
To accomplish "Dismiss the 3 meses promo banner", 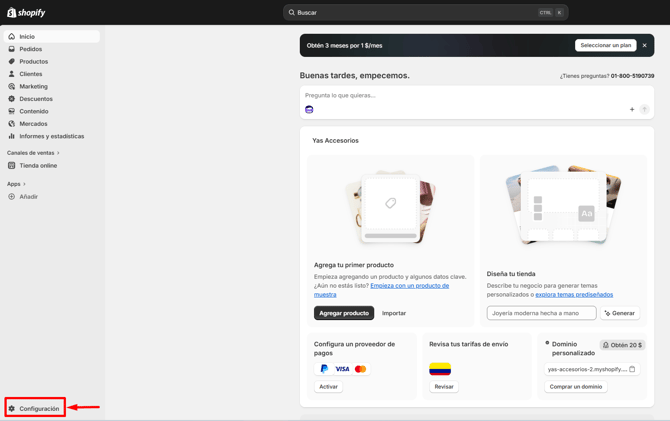I will coord(644,45).
